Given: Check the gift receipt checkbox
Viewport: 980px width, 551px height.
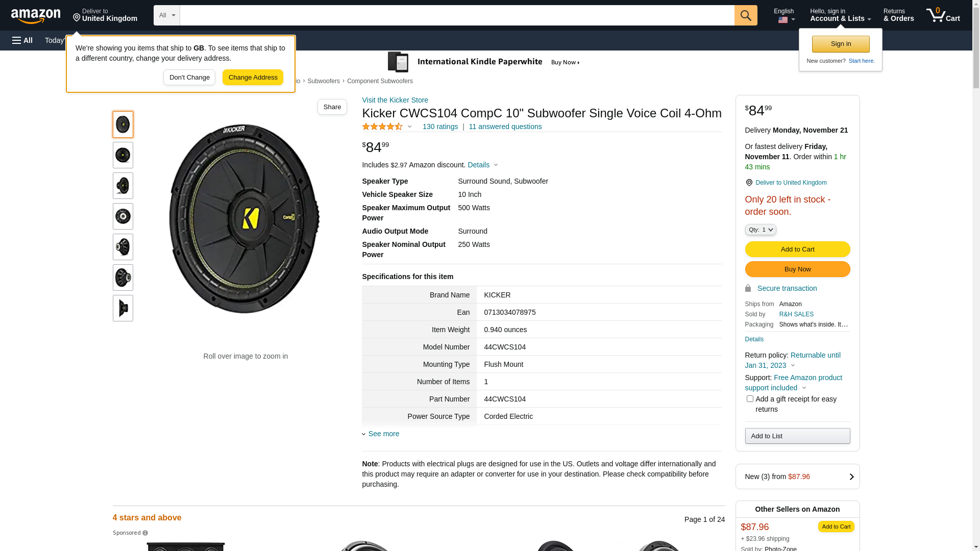Looking at the screenshot, I should [x=750, y=399].
